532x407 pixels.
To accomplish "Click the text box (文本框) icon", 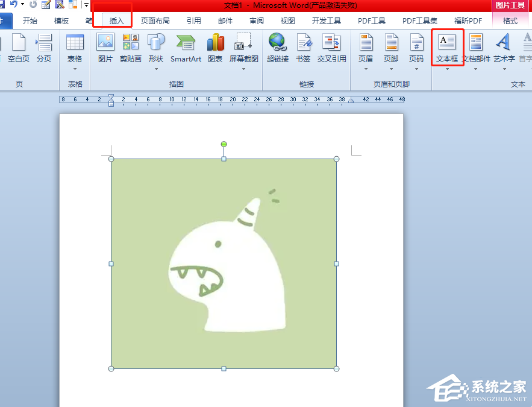I will [447, 42].
